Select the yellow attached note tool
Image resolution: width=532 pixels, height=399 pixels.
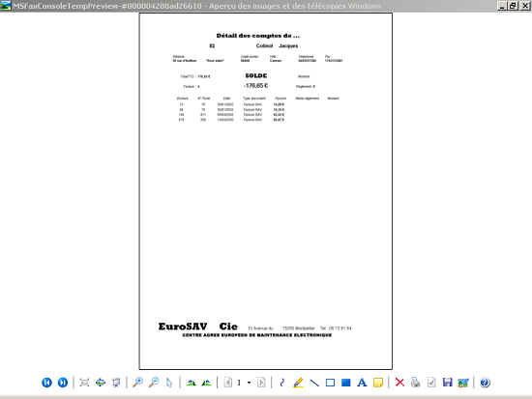[x=378, y=383]
